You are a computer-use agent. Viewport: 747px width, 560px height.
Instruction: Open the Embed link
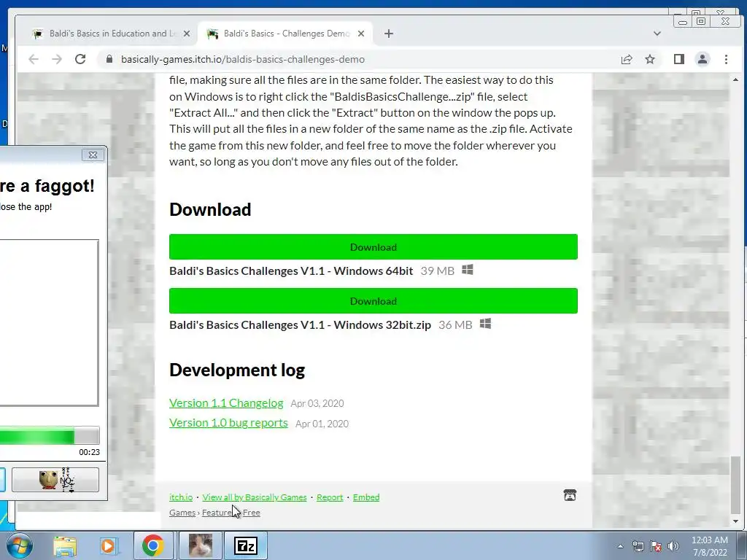tap(366, 497)
